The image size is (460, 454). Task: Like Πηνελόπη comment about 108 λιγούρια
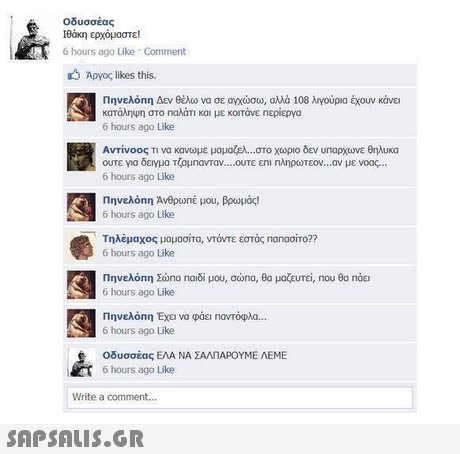point(166,127)
